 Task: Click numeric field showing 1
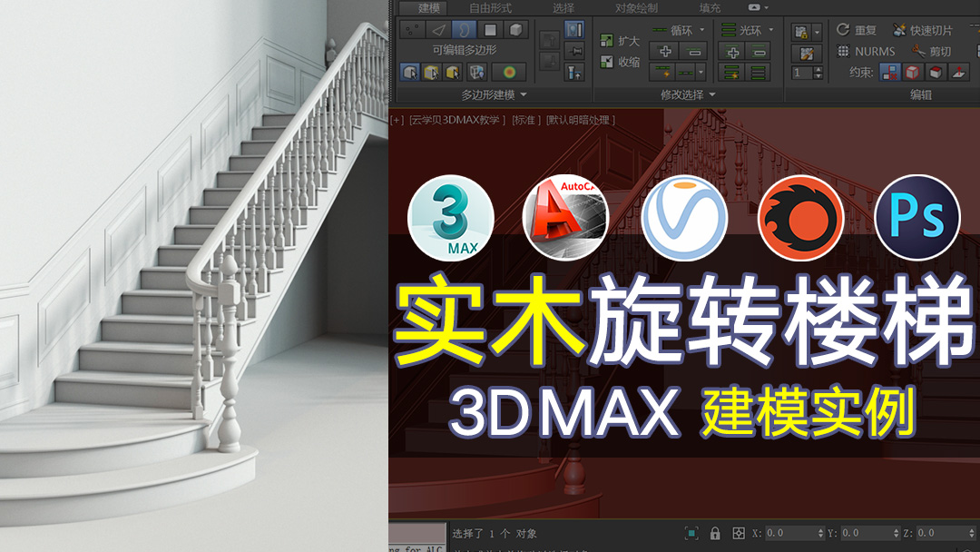point(802,73)
